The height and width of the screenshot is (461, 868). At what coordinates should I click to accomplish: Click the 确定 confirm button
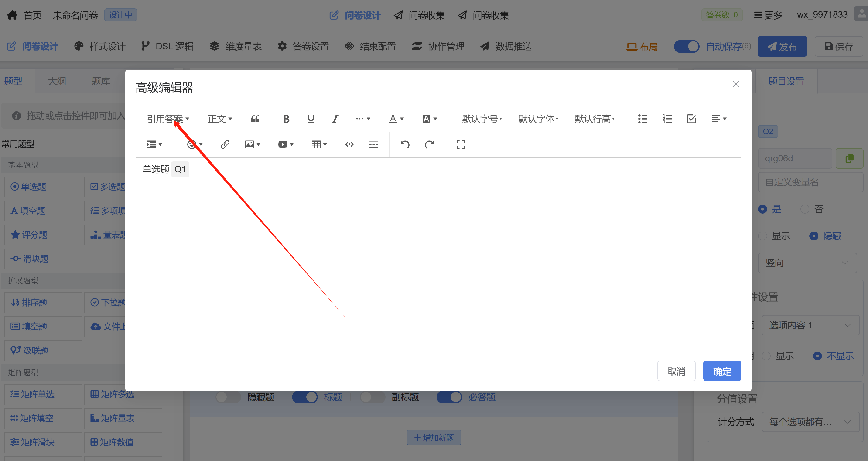pyautogui.click(x=722, y=371)
